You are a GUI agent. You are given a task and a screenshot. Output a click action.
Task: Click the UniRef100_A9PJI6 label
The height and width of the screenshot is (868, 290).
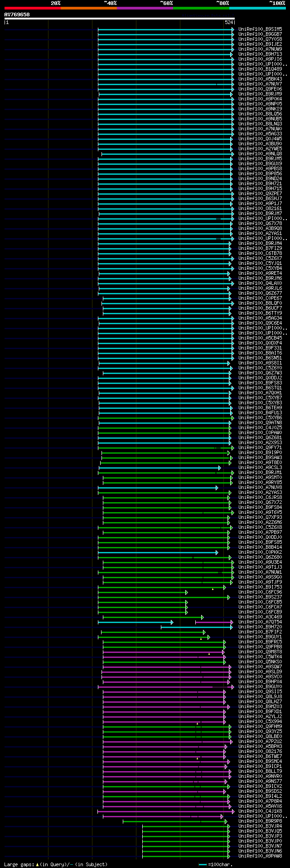[260, 59]
